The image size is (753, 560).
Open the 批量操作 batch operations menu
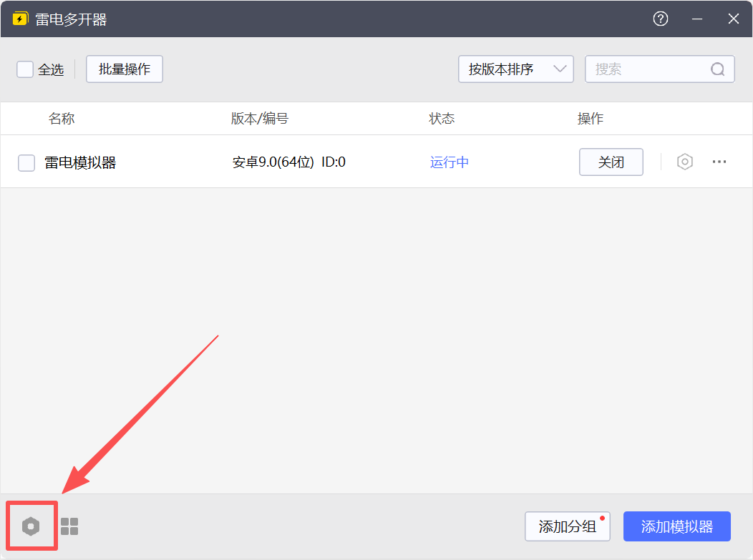[125, 69]
